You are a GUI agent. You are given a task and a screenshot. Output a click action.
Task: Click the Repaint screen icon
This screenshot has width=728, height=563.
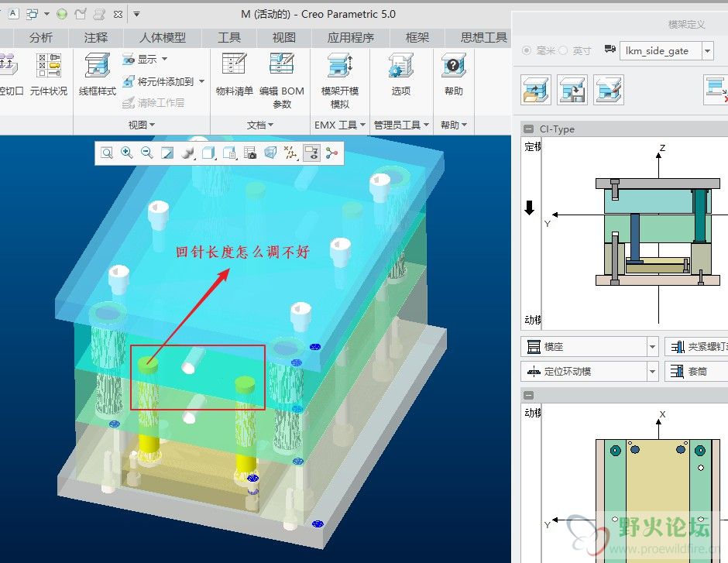click(x=167, y=153)
